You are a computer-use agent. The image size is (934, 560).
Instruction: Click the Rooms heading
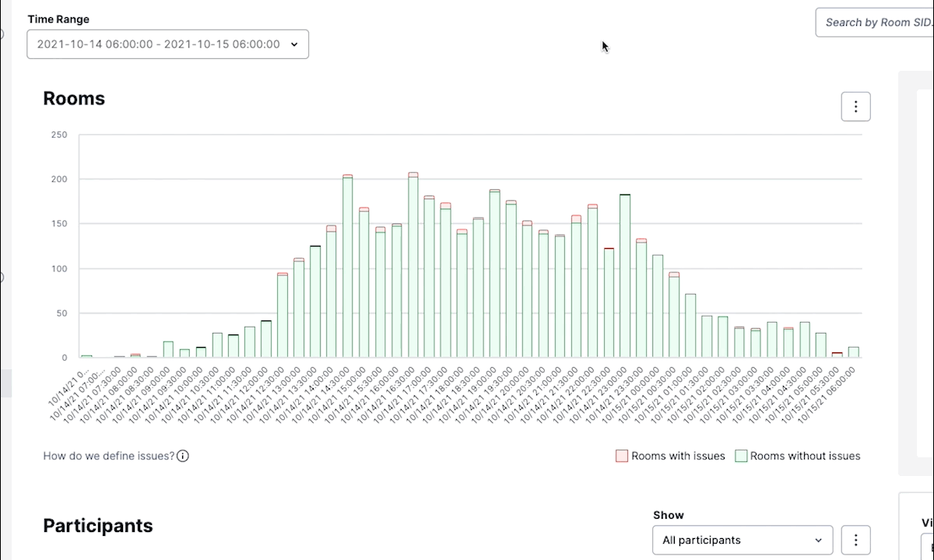tap(74, 99)
